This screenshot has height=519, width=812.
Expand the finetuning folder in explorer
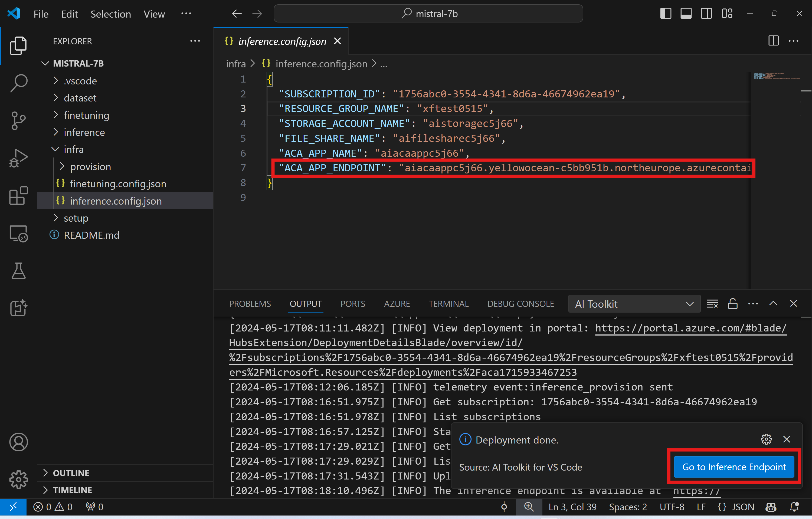tap(86, 115)
